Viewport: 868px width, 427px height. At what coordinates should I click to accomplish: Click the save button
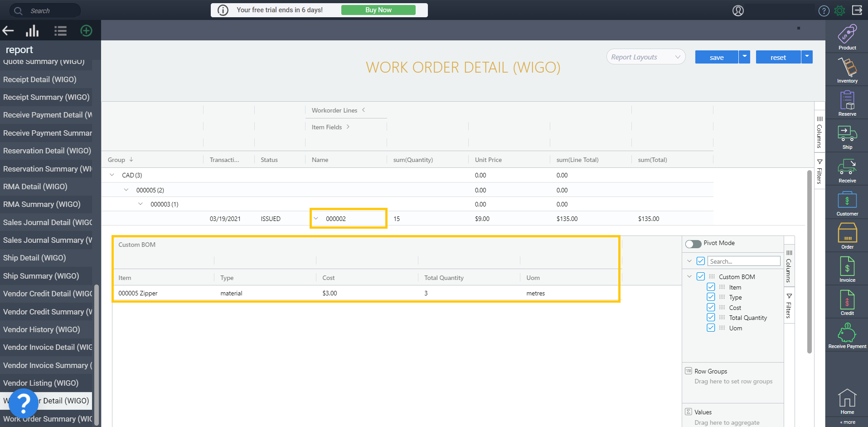[717, 57]
